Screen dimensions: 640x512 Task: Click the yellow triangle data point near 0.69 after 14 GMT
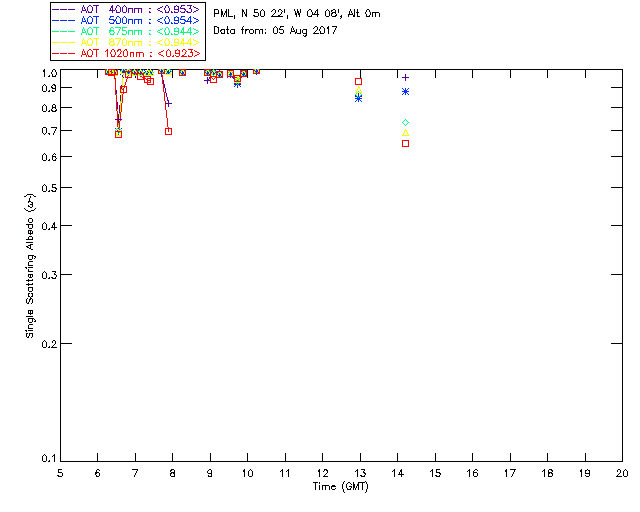pyautogui.click(x=405, y=133)
